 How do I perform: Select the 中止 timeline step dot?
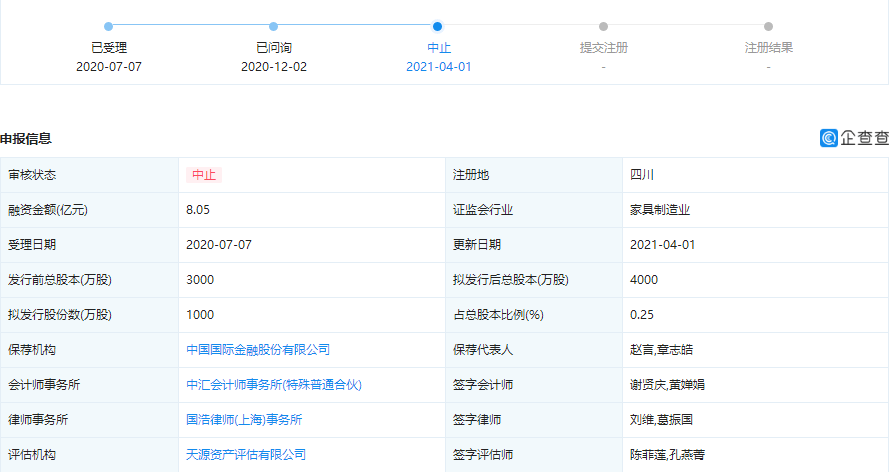(438, 27)
